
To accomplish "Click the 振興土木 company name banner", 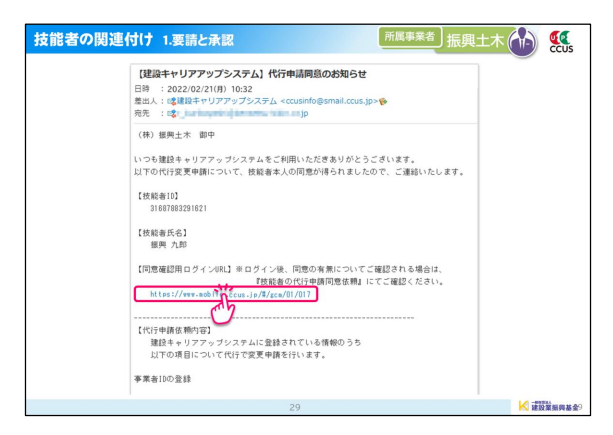I will [475, 40].
